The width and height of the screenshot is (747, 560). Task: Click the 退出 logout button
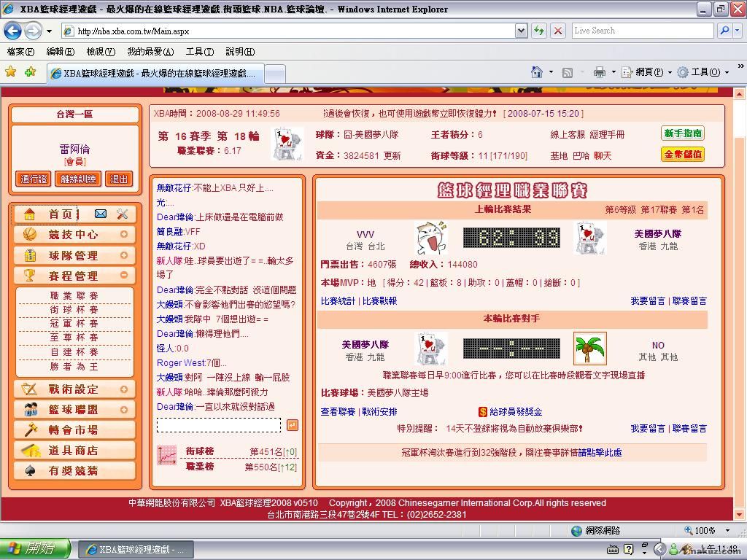click(119, 179)
